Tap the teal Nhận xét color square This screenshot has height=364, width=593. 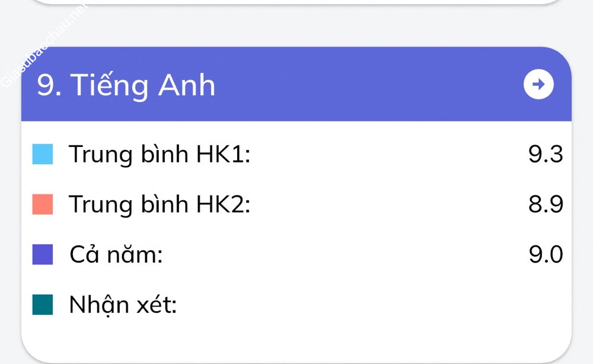(x=43, y=305)
